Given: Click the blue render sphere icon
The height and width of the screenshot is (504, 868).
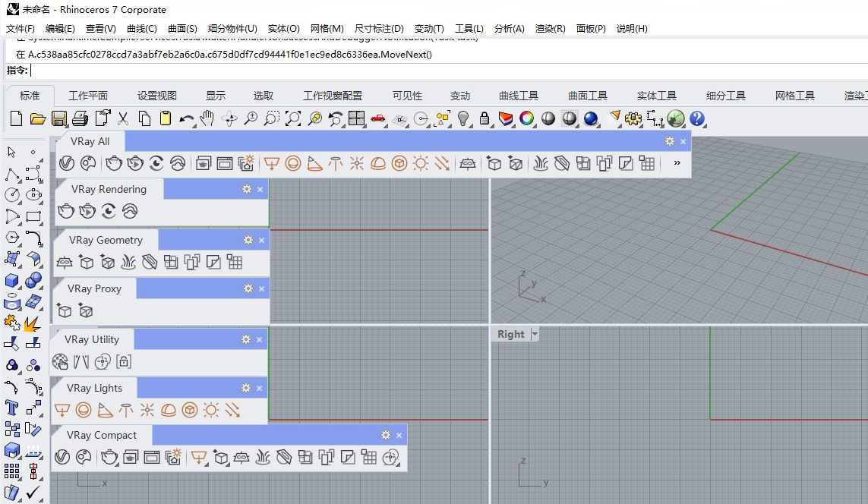Looking at the screenshot, I should [591, 118].
